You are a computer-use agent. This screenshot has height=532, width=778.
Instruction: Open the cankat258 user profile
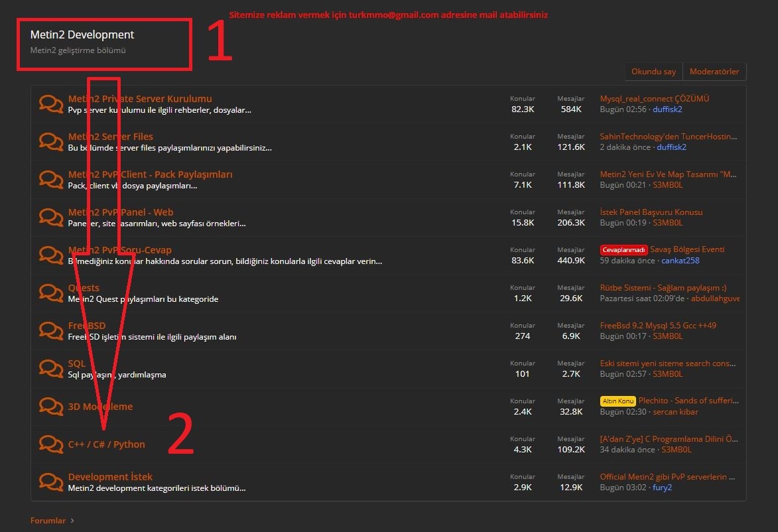pyautogui.click(x=681, y=261)
